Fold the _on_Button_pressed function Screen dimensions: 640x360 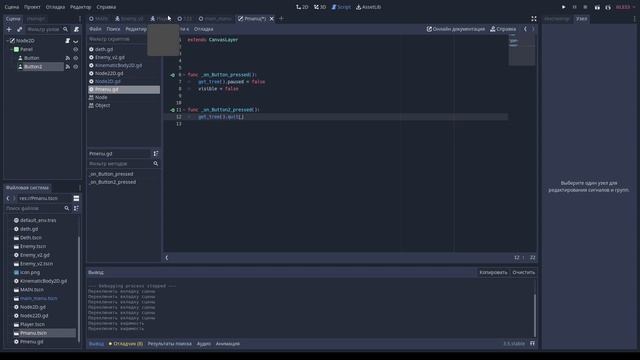tap(184, 75)
